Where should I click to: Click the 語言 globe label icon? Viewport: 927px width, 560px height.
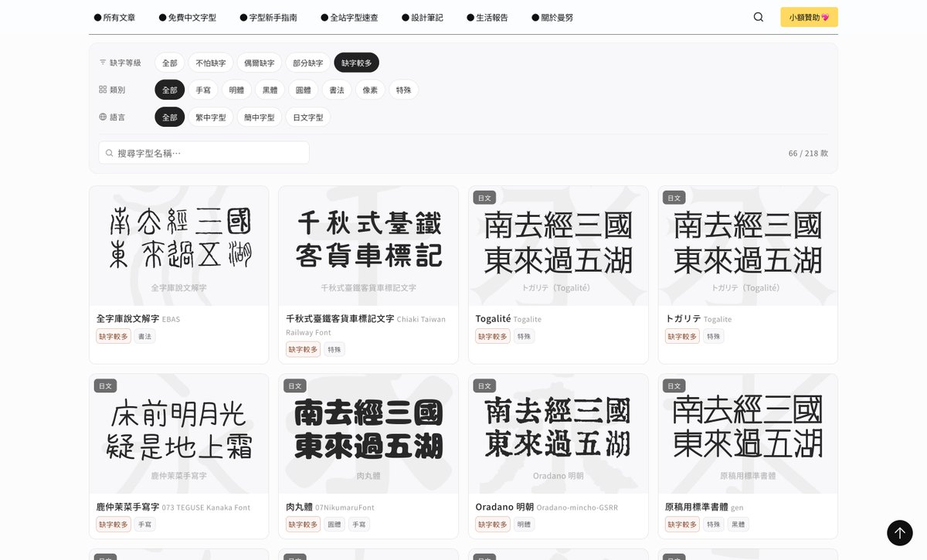click(103, 117)
